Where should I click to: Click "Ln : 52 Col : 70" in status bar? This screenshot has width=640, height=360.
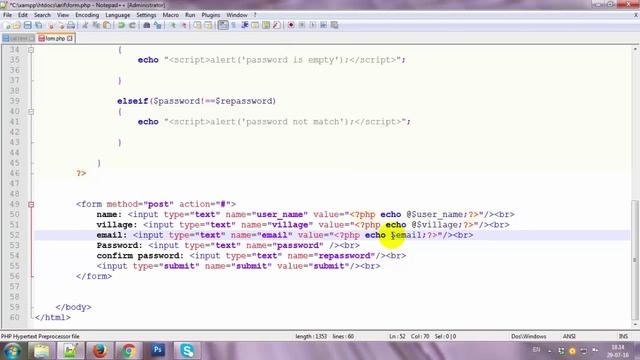409,336
